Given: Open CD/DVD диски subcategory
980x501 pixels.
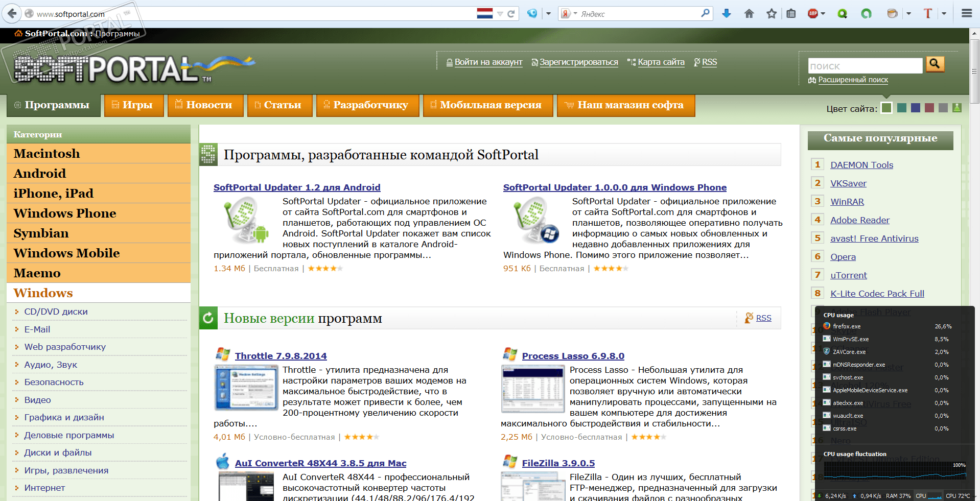Looking at the screenshot, I should coord(56,312).
